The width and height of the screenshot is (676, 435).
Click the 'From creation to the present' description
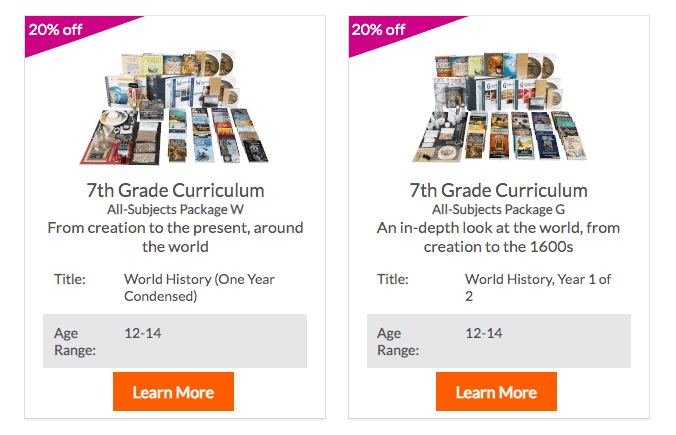coord(175,237)
